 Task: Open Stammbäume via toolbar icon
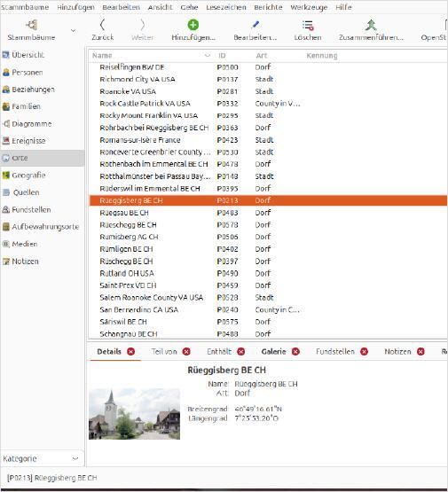(x=32, y=25)
